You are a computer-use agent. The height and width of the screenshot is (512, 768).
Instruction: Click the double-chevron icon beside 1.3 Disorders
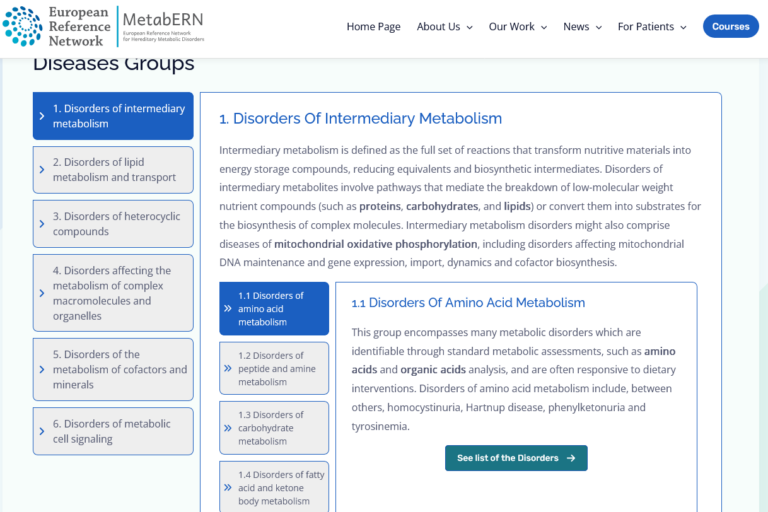228,428
